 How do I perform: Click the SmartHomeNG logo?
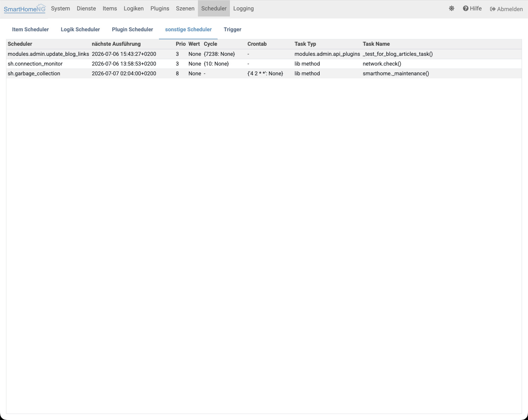25,9
